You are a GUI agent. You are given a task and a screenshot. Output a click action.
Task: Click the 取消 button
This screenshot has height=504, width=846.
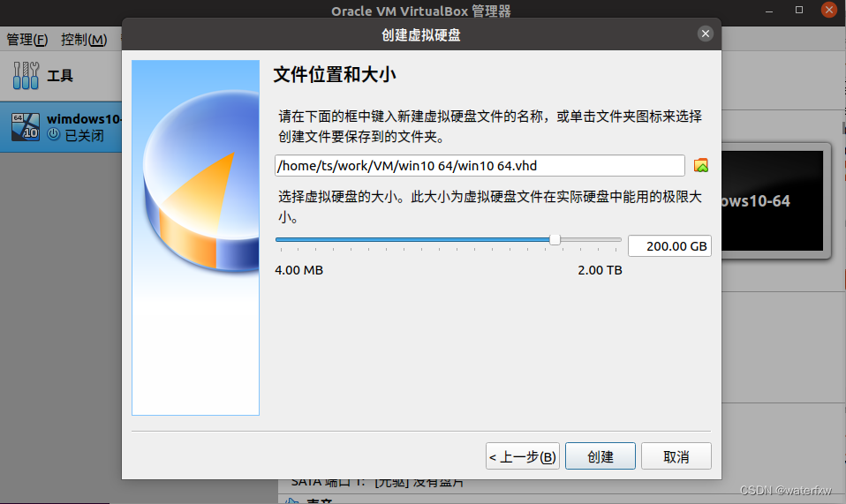coord(676,456)
